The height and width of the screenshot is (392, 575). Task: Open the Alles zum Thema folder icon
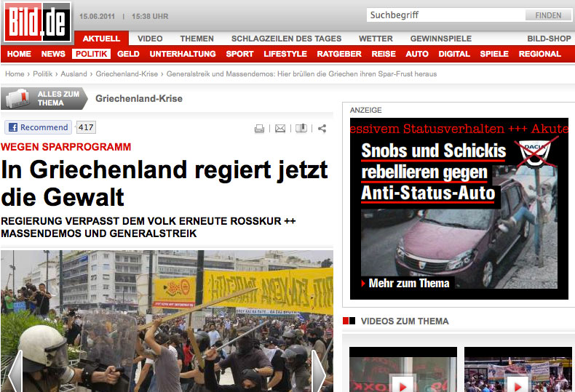tap(17, 98)
